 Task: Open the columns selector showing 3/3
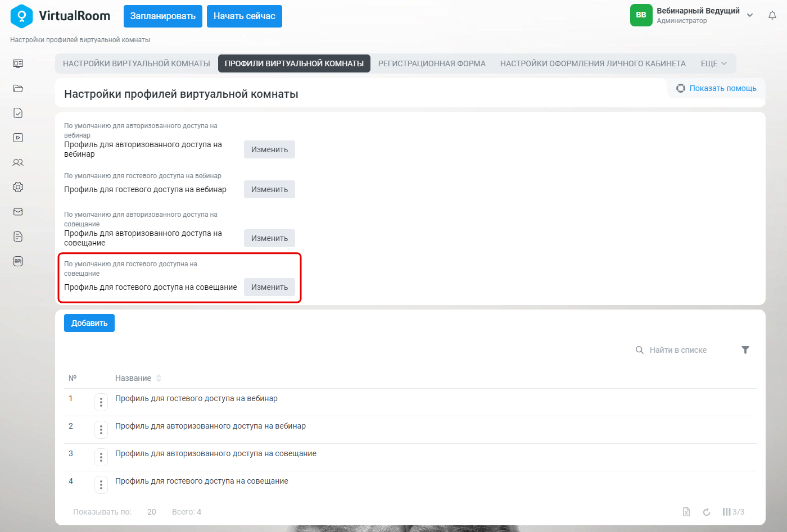tap(734, 512)
